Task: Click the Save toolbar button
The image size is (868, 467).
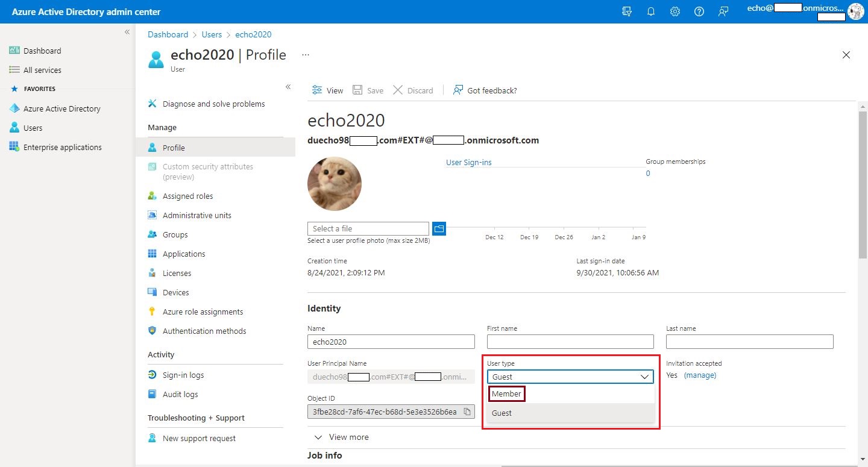Action: (x=368, y=90)
